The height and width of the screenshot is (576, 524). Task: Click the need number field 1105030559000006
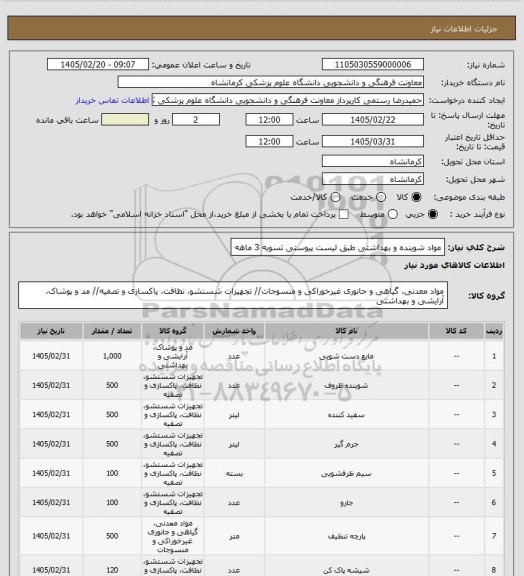coord(373,64)
